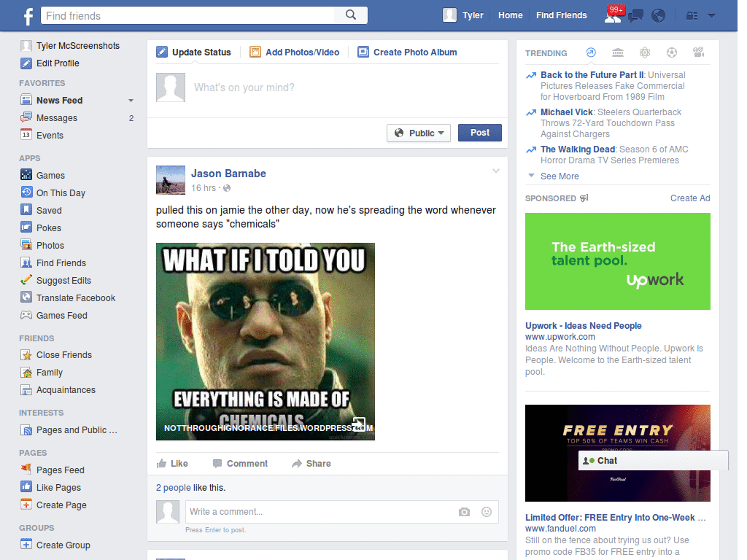Open the friend requests icon
The width and height of the screenshot is (747, 560).
pyautogui.click(x=613, y=16)
